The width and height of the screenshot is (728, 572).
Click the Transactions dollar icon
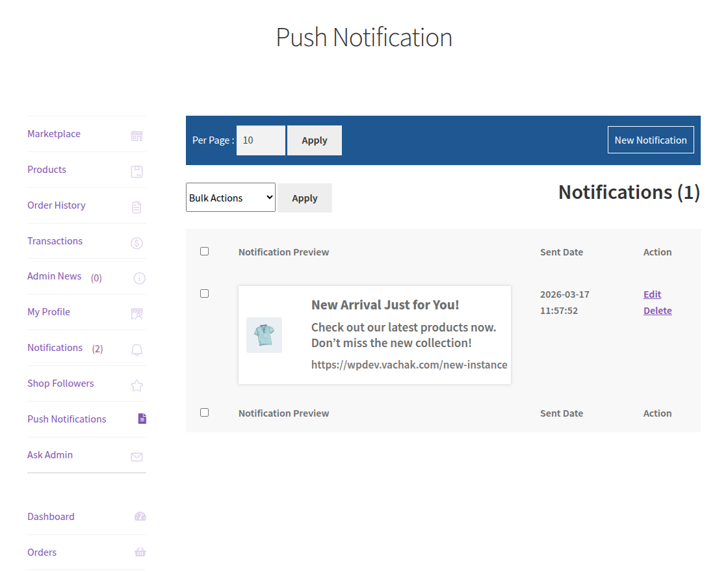click(136, 243)
